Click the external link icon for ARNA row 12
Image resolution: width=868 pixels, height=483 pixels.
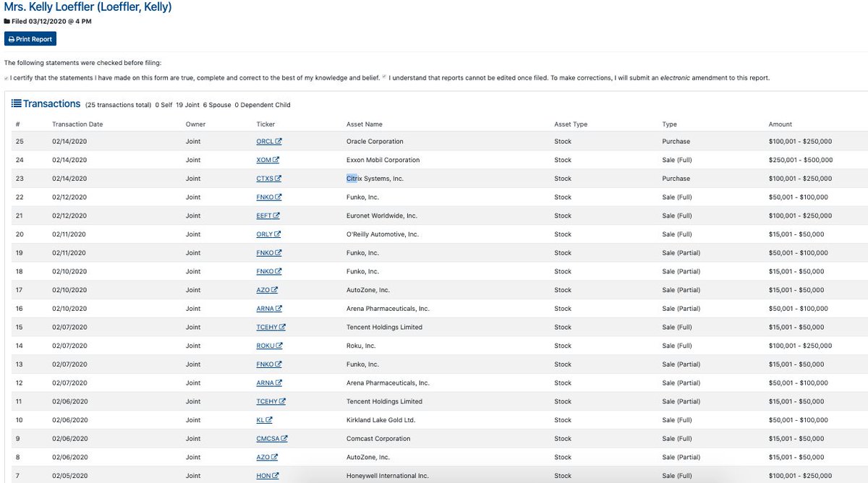click(278, 383)
